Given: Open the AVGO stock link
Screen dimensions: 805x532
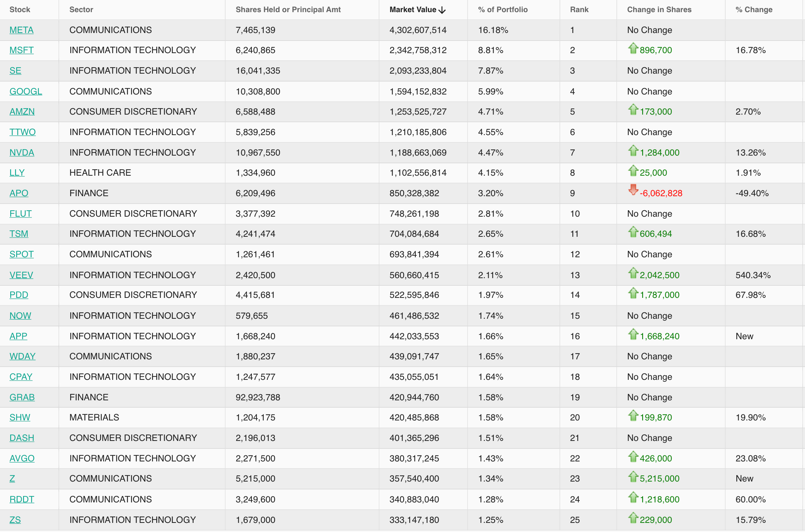Looking at the screenshot, I should [x=22, y=458].
